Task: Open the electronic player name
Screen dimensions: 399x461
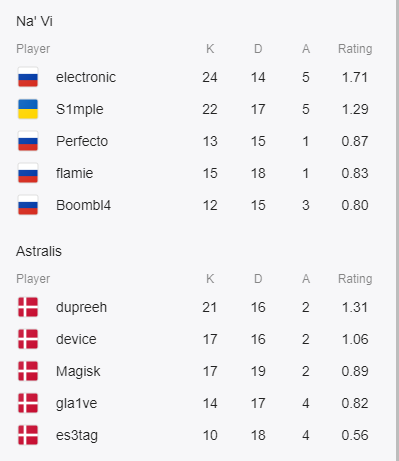Action: tap(86, 77)
